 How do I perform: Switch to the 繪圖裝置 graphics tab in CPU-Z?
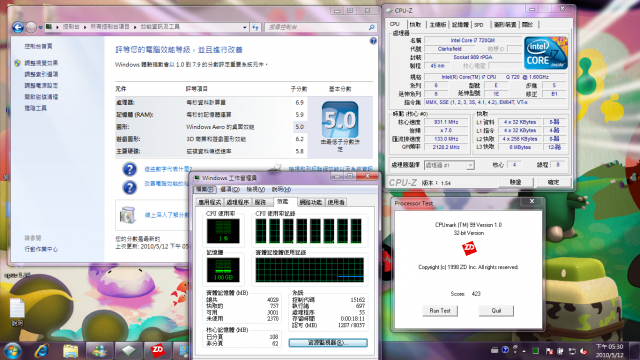click(x=505, y=25)
